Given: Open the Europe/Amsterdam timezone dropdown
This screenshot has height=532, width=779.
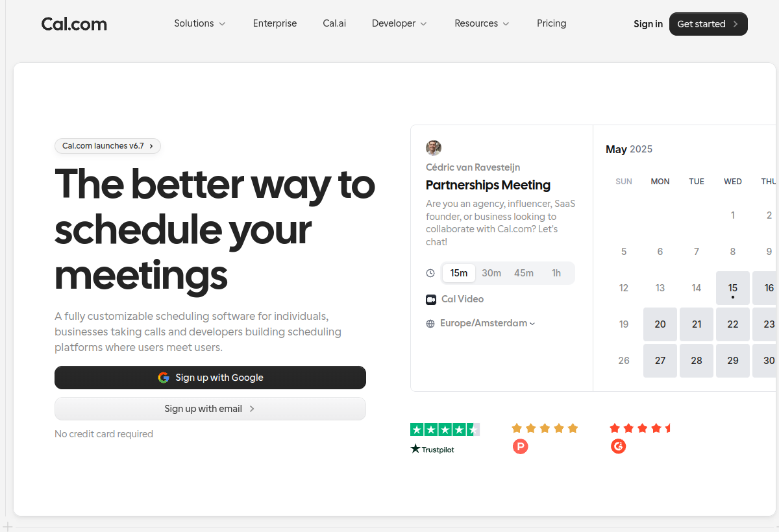Looking at the screenshot, I should [x=488, y=323].
